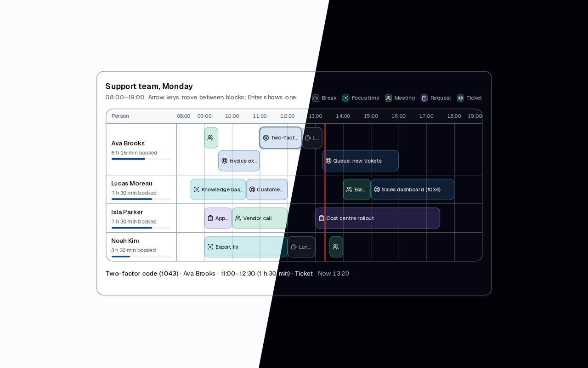Screen dimensions: 588x368
Task: Click the 3 h 30 min booked text
Action: click(133, 250)
